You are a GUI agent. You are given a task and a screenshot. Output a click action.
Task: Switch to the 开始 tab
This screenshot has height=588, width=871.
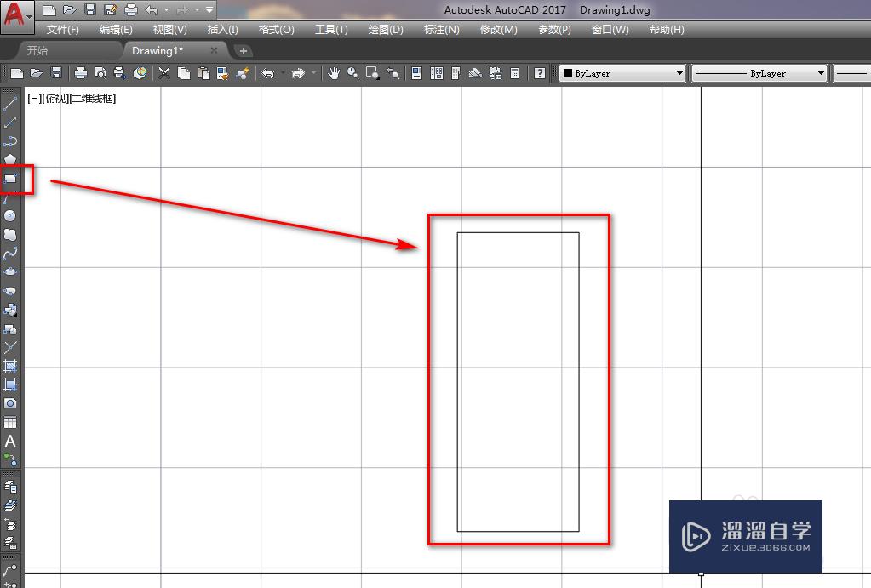(x=37, y=50)
